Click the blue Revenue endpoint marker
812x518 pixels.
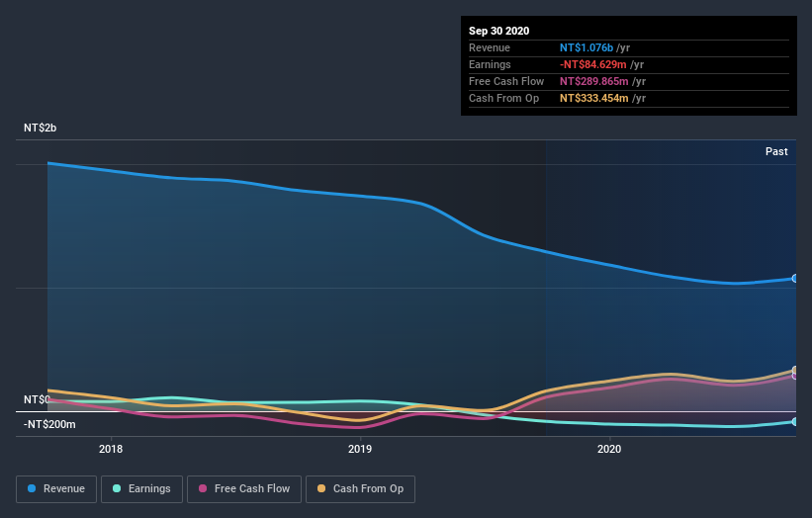click(x=795, y=279)
